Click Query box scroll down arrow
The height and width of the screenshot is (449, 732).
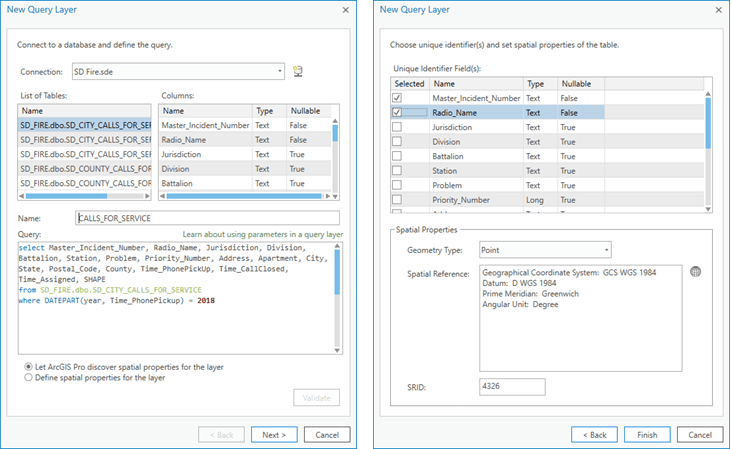[x=338, y=351]
